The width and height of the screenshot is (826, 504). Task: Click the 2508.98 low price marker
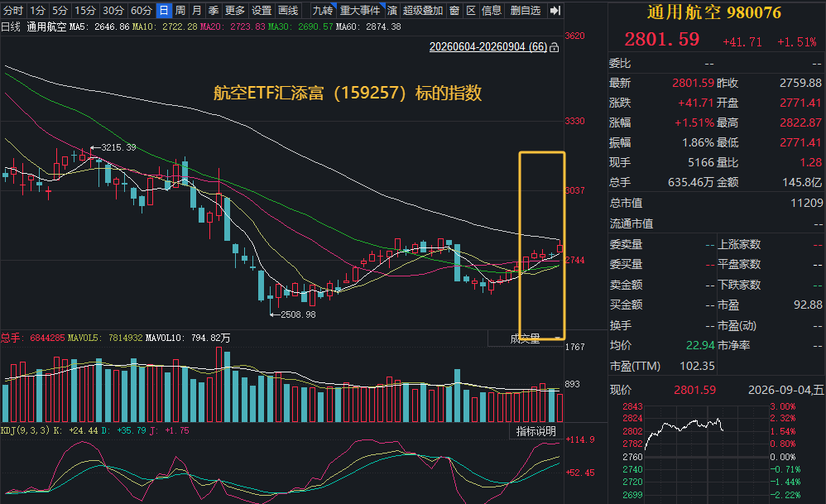[x=294, y=314]
